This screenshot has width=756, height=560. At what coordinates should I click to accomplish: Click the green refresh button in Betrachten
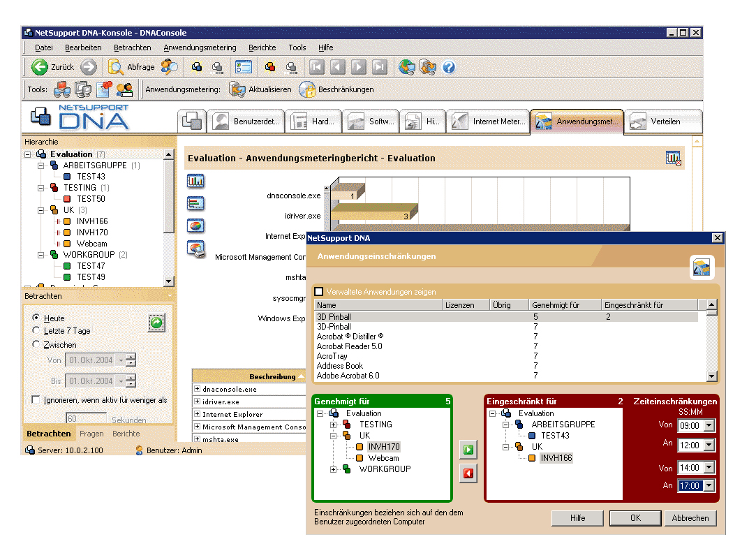click(x=156, y=323)
